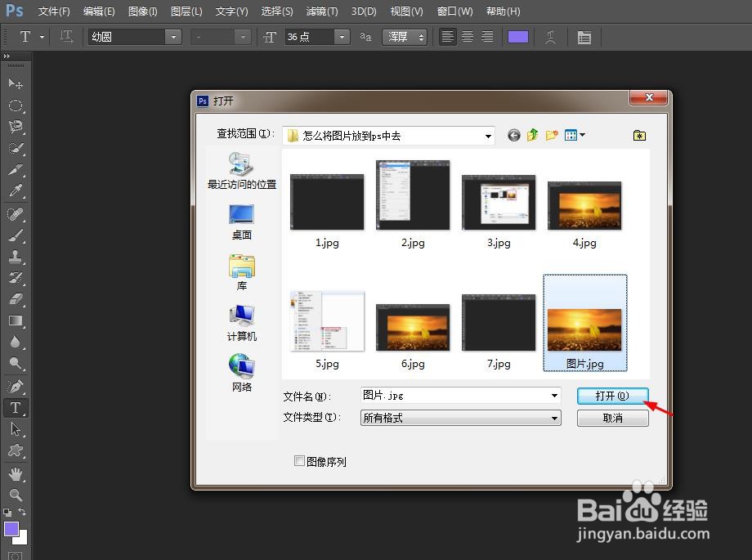The height and width of the screenshot is (560, 752).
Task: Click the 取消 button
Action: pos(612,418)
